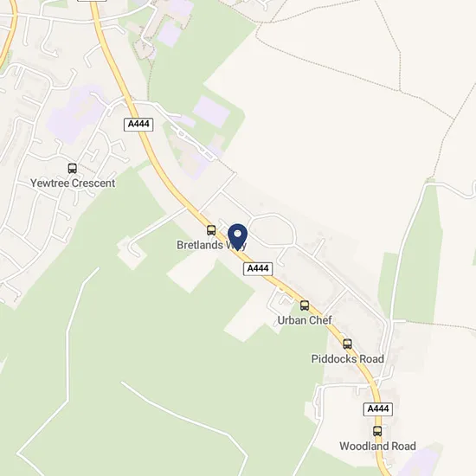Click the Bretlands Way stop label
The image size is (476, 476).
pyautogui.click(x=211, y=245)
